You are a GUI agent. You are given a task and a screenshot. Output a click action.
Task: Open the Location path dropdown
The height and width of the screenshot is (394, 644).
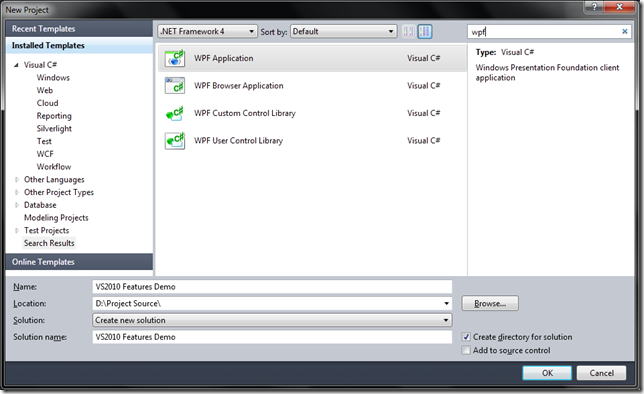[x=446, y=303]
